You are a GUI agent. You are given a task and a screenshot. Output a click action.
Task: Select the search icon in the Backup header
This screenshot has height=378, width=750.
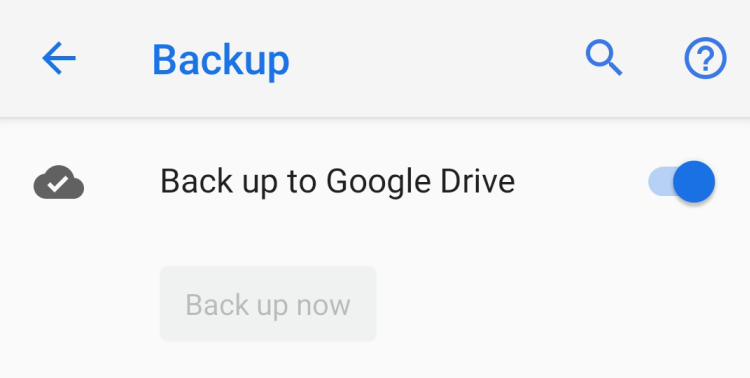pyautogui.click(x=604, y=58)
